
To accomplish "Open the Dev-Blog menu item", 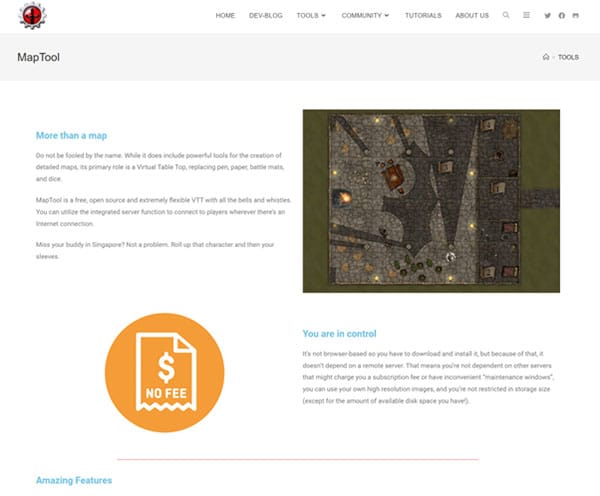I will click(x=266, y=16).
